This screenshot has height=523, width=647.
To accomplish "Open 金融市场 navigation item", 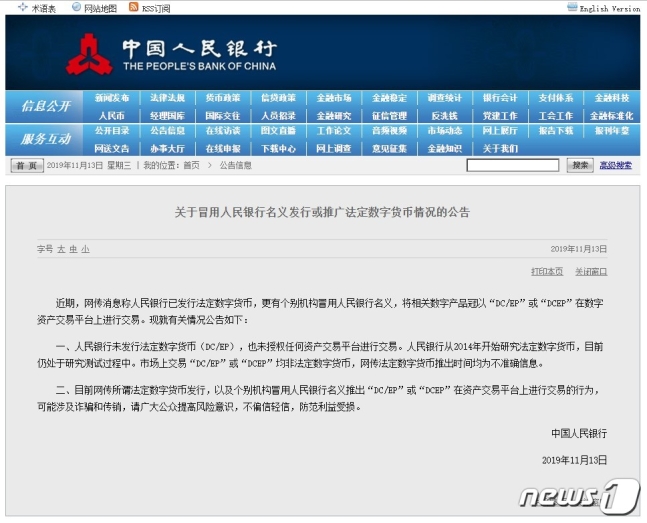I will pos(334,98).
